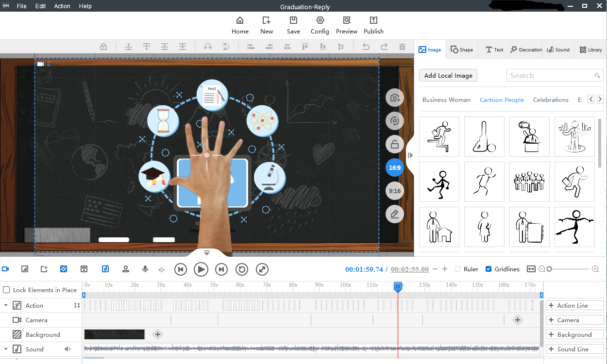Undo the last action
The image size is (607, 364).
tap(366, 47)
